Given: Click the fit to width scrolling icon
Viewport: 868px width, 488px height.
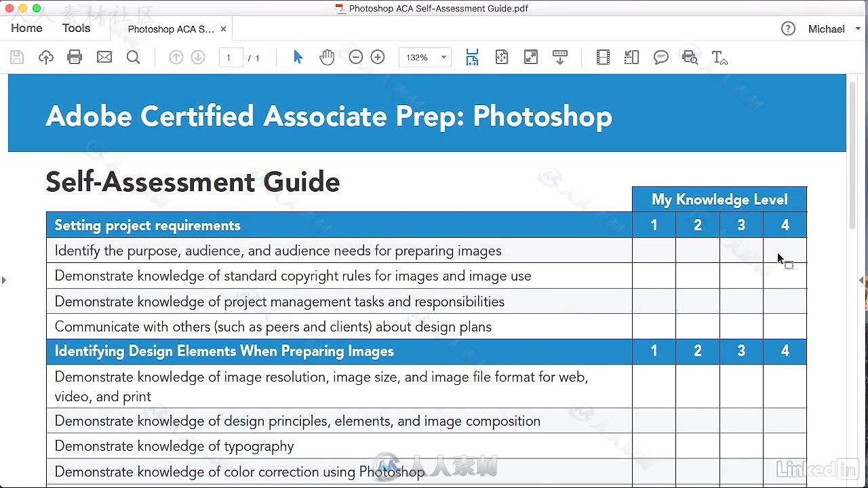Looking at the screenshot, I should coord(472,58).
